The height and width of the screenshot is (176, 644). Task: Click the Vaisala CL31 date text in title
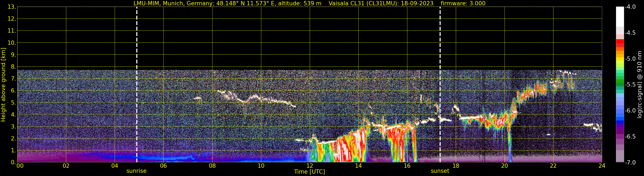click(381, 3)
